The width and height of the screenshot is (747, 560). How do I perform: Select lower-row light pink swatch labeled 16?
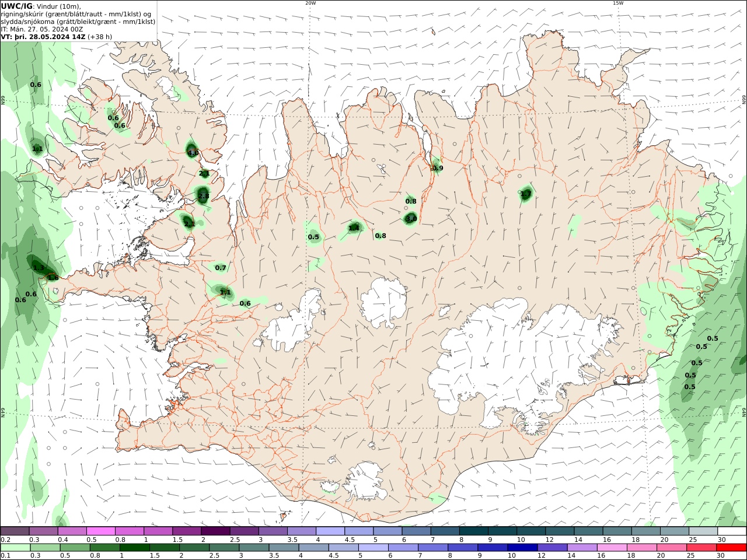pos(612,547)
